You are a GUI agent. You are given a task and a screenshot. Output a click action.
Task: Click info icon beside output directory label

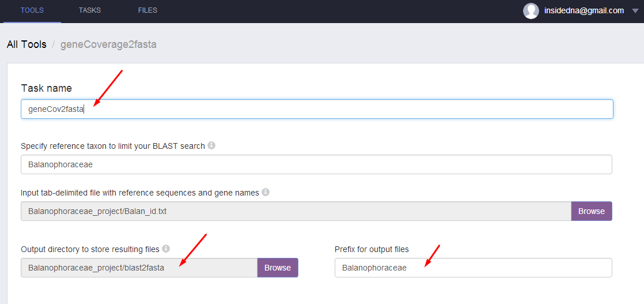166,249
